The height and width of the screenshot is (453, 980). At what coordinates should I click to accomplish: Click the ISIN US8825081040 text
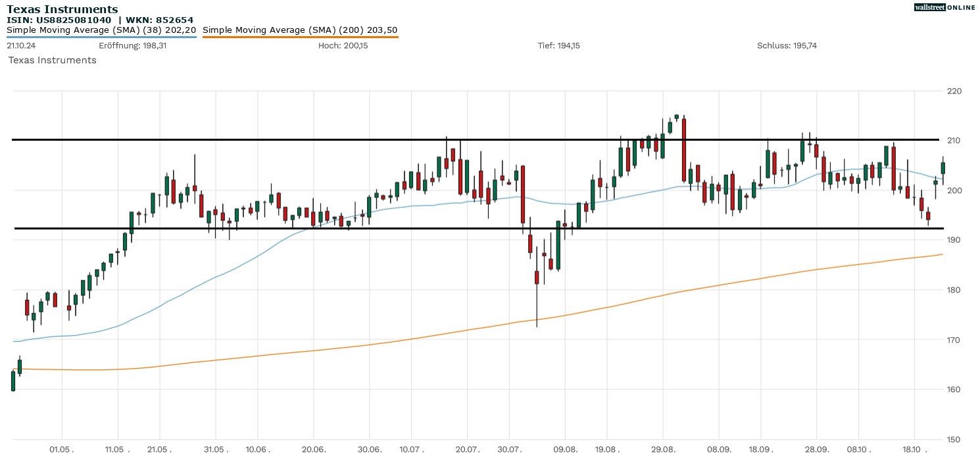(59, 20)
